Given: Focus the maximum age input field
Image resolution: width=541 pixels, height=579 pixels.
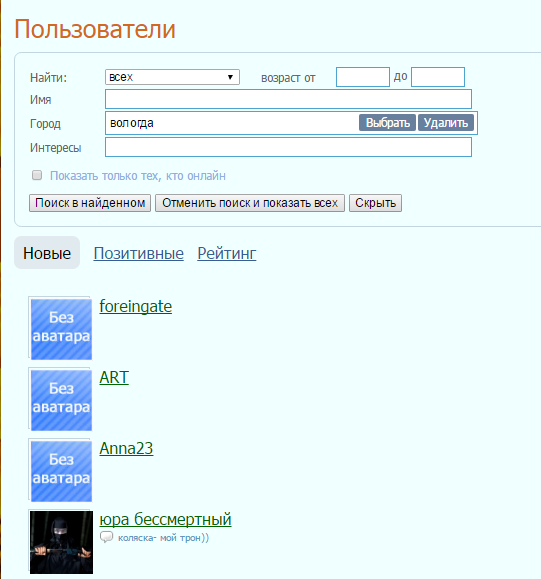Looking at the screenshot, I should 438,77.
